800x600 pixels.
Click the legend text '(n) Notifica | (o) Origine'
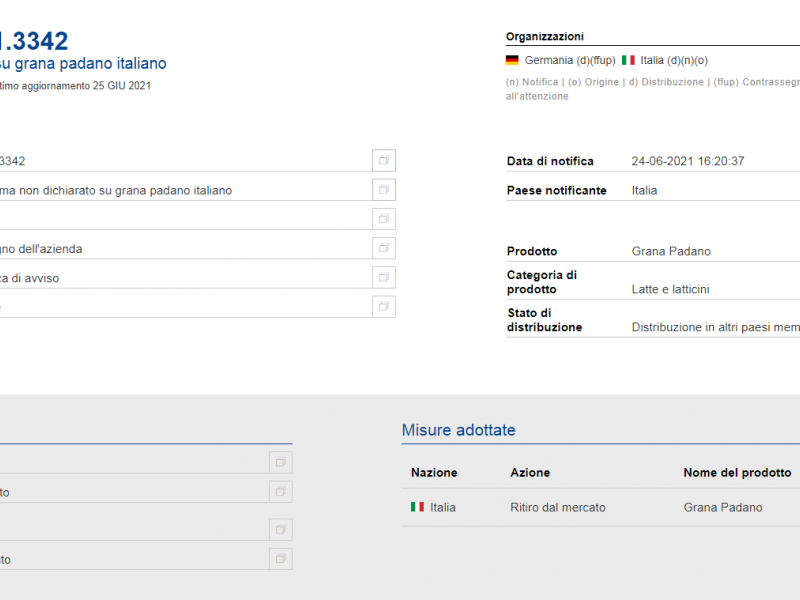click(562, 82)
